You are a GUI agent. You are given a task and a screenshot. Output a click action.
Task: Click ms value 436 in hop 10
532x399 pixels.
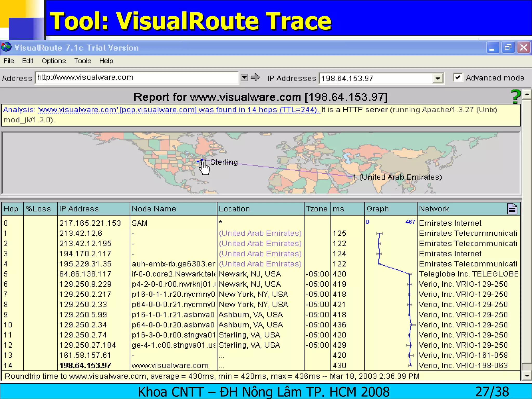[340, 325]
